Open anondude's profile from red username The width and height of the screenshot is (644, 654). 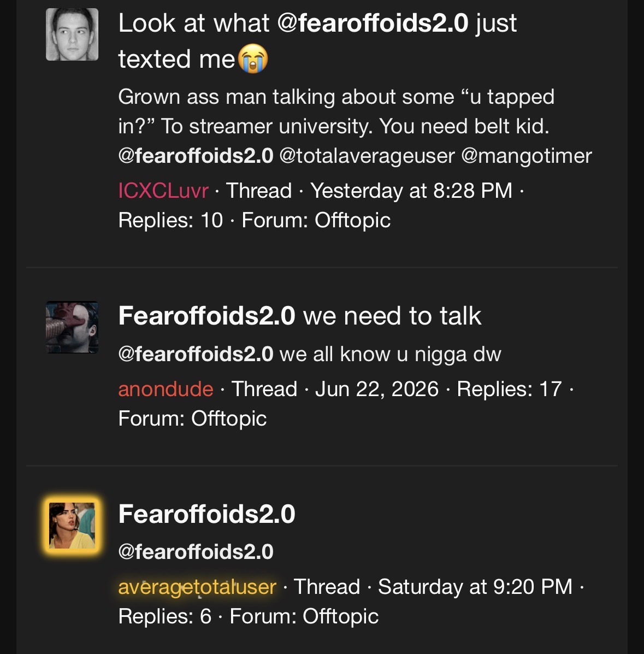[166, 389]
